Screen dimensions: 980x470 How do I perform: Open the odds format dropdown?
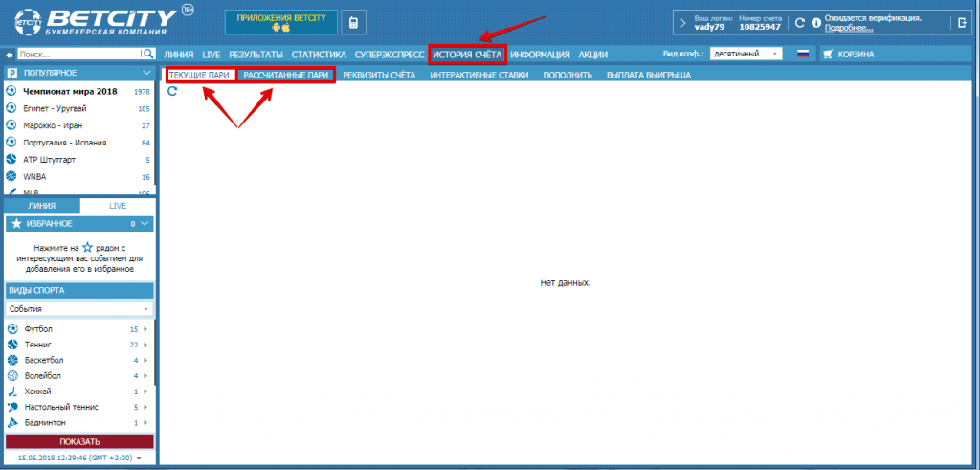746,55
